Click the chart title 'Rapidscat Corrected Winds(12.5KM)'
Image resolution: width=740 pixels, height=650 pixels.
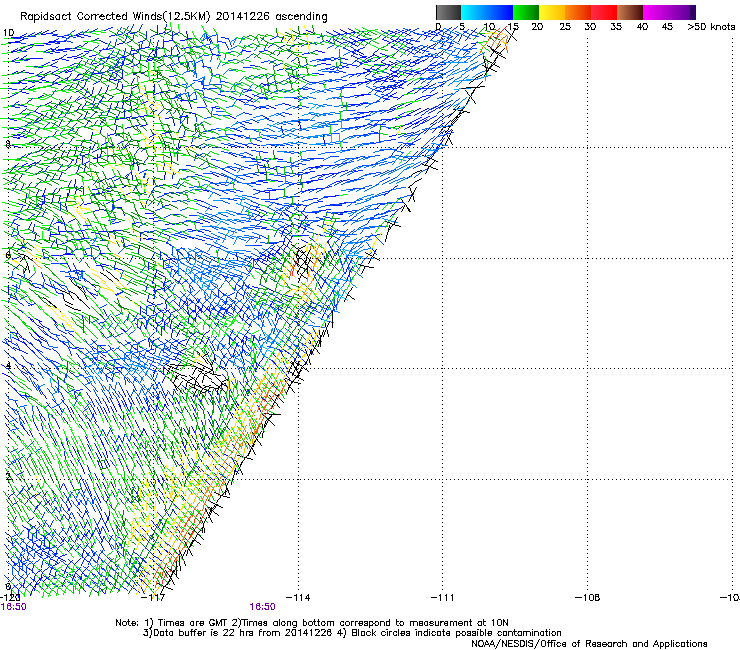coord(115,17)
